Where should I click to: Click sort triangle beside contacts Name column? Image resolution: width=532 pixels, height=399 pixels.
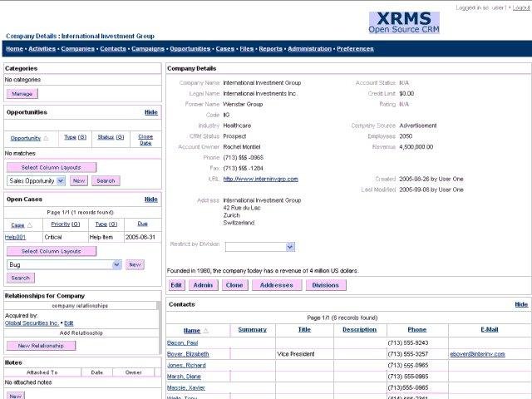pos(205,331)
